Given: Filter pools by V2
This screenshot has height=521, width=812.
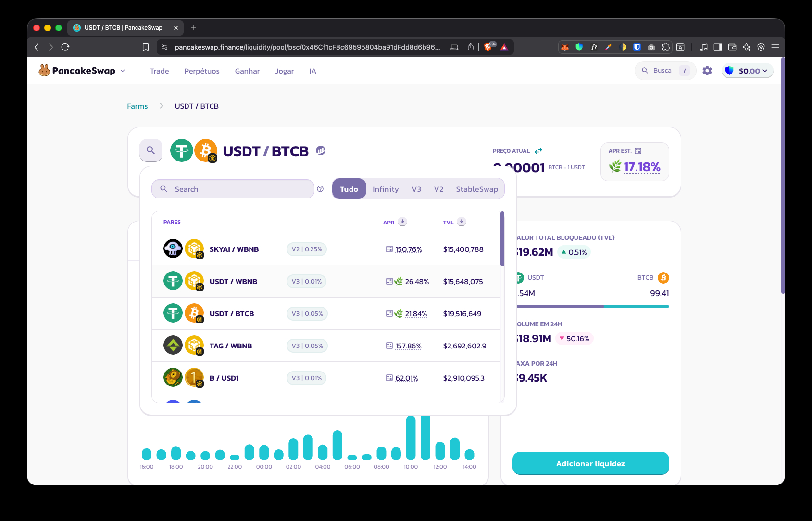Looking at the screenshot, I should [438, 189].
